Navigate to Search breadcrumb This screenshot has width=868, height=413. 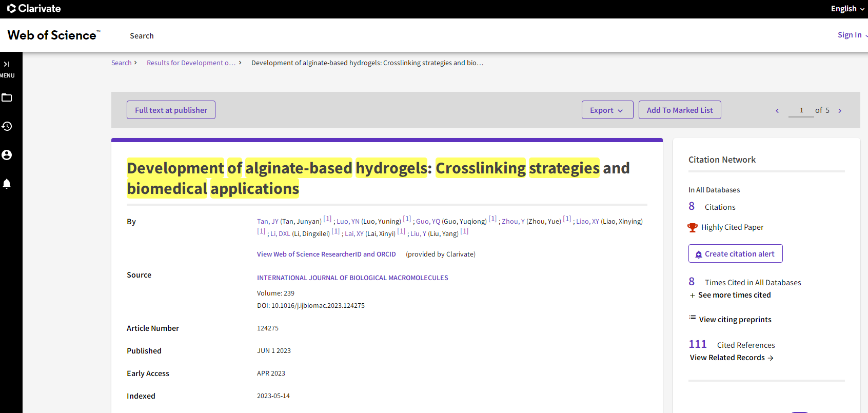[122, 63]
